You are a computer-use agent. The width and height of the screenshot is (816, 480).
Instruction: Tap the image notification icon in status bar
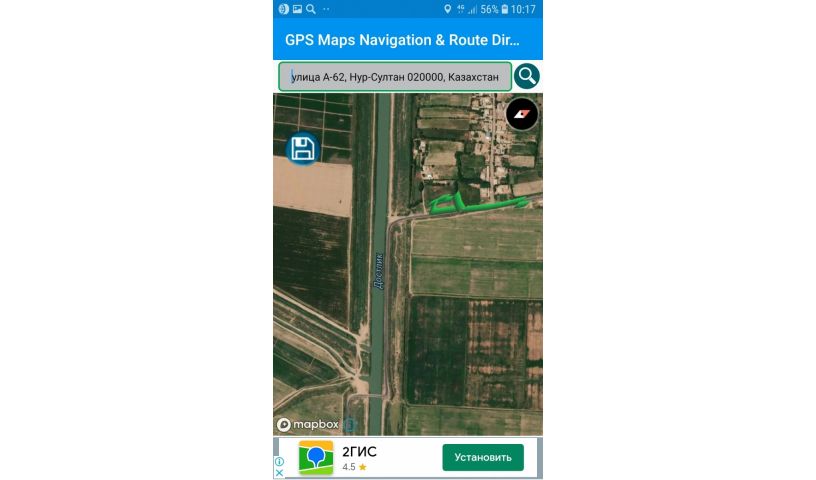pos(297,9)
